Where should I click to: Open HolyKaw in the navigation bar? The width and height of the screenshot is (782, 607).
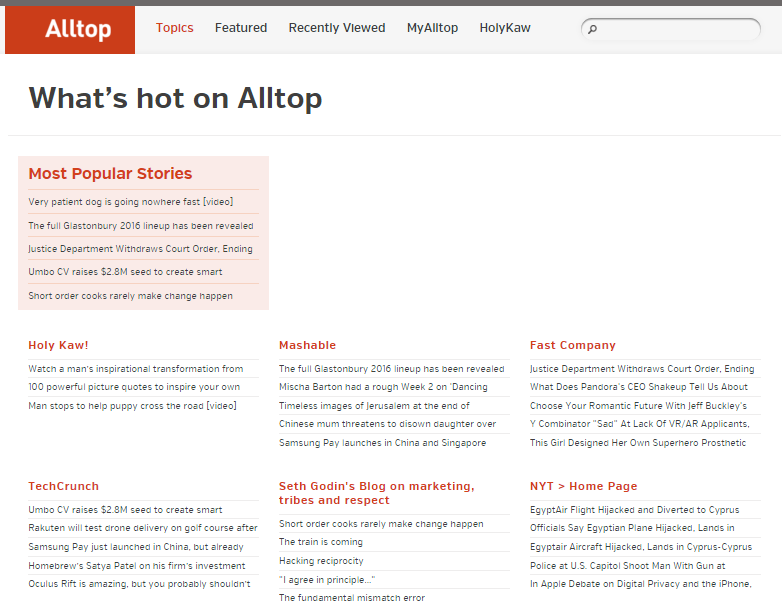[x=505, y=28]
